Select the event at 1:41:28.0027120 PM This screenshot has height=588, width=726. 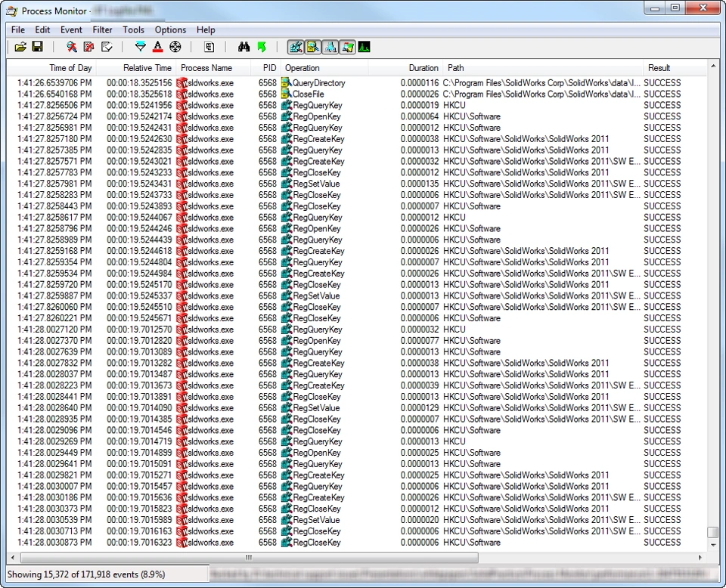click(356, 330)
